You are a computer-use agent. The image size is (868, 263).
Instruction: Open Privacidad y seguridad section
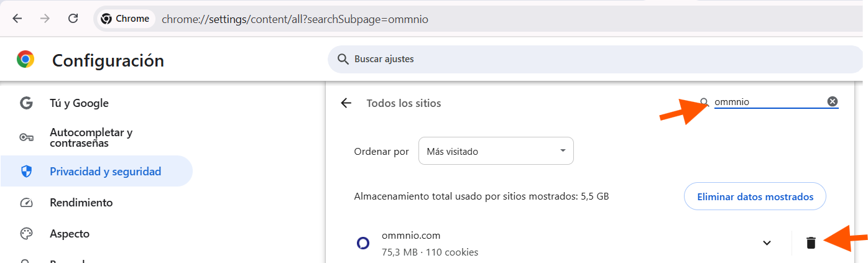[x=96, y=172]
